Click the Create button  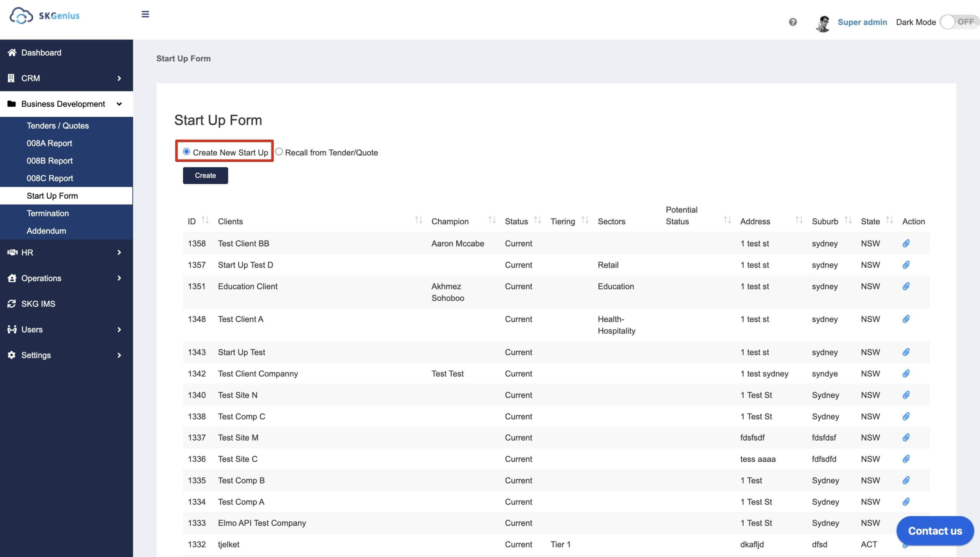205,175
